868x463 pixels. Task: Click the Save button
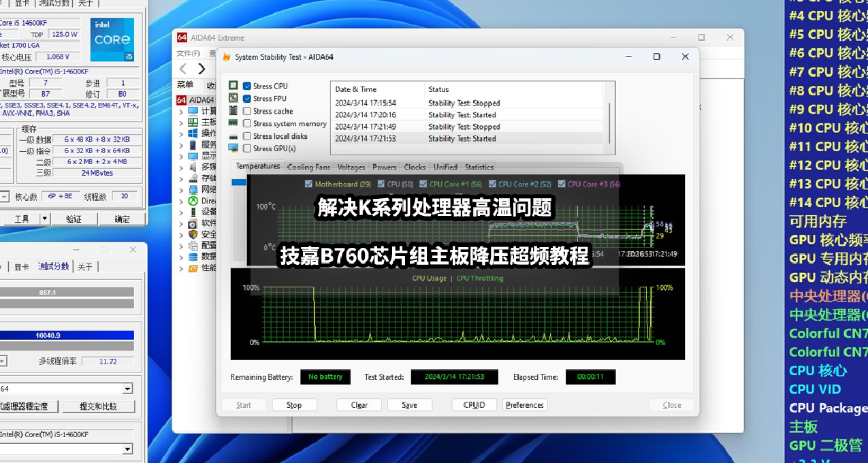tap(409, 405)
